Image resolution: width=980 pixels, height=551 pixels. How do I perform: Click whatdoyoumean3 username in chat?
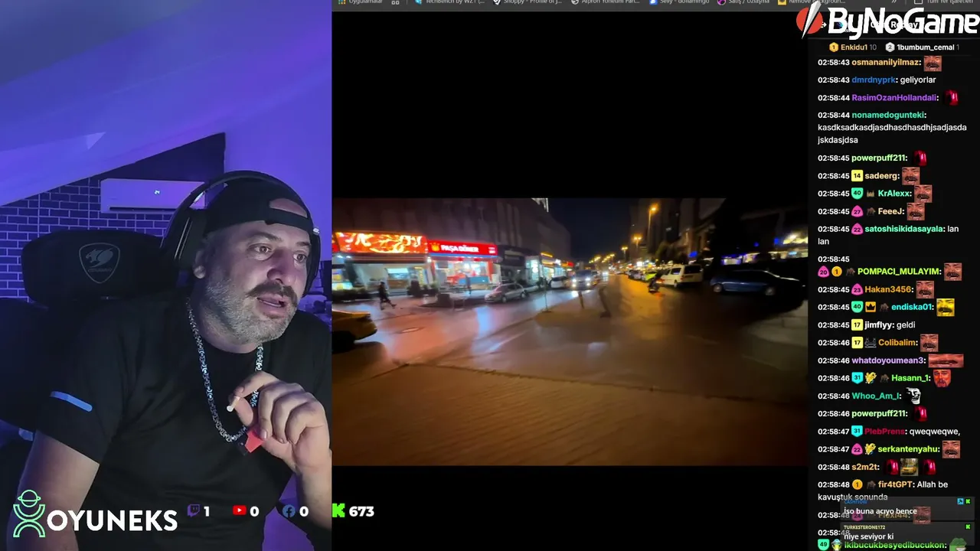888,360
